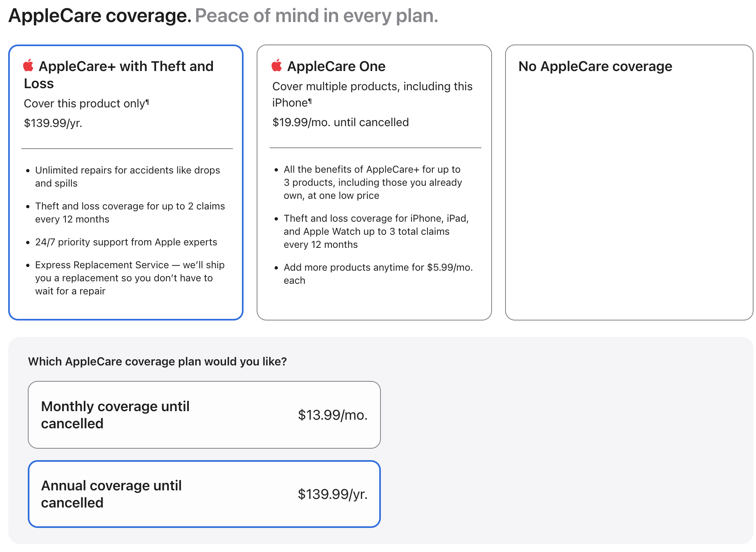
Task: Click the "up to 2 claims" theft coverage bullet
Action: [x=130, y=213]
